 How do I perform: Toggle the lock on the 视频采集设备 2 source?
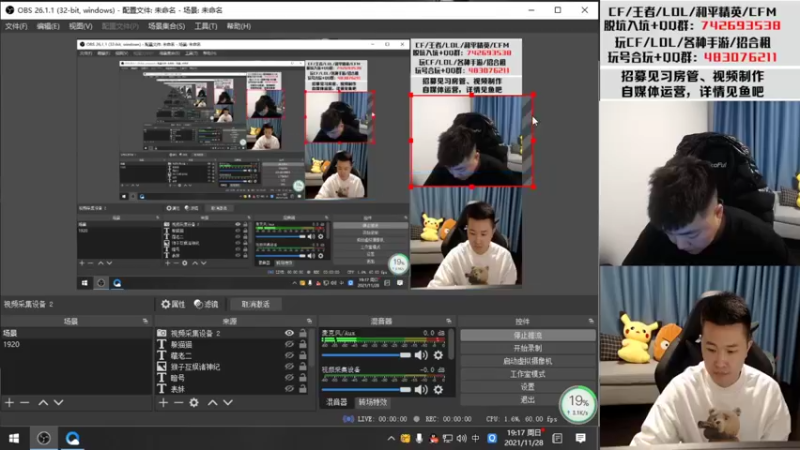click(x=303, y=333)
